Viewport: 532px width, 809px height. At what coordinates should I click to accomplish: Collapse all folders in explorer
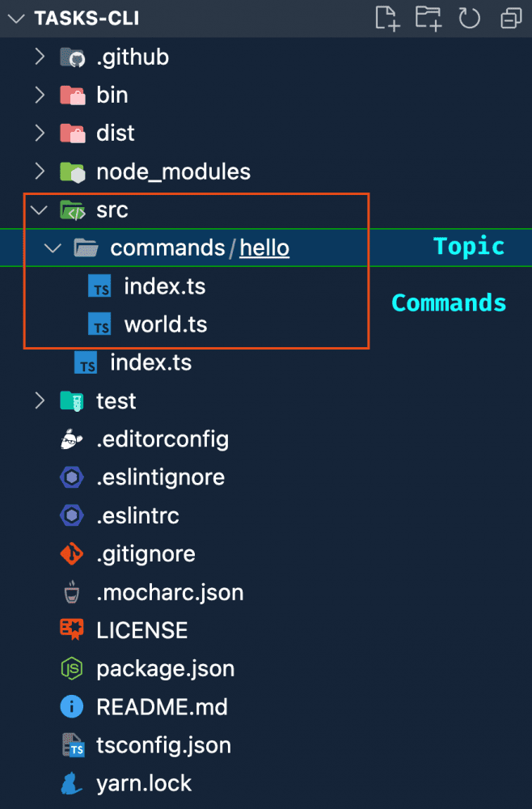[x=511, y=18]
